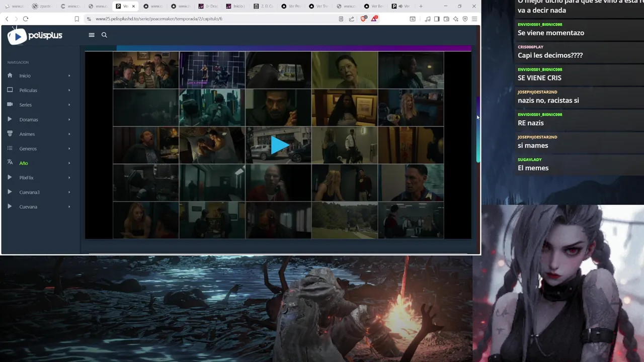The image size is (644, 362).
Task: Open a new tab with plus button
Action: pos(421,6)
